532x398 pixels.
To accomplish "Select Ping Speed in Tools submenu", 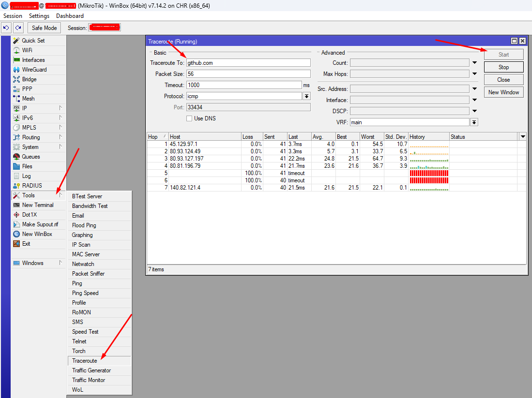I will (x=99, y=293).
